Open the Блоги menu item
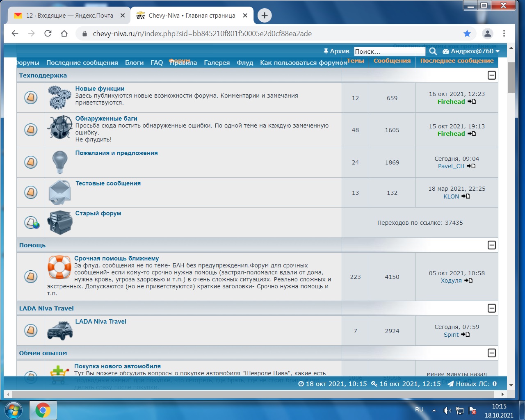Image resolution: width=525 pixels, height=420 pixels. click(134, 63)
